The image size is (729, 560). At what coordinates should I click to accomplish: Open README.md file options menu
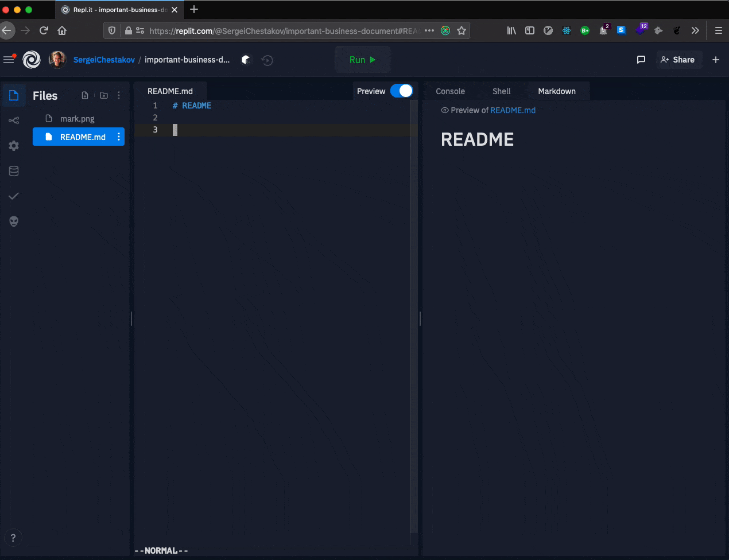tap(119, 137)
